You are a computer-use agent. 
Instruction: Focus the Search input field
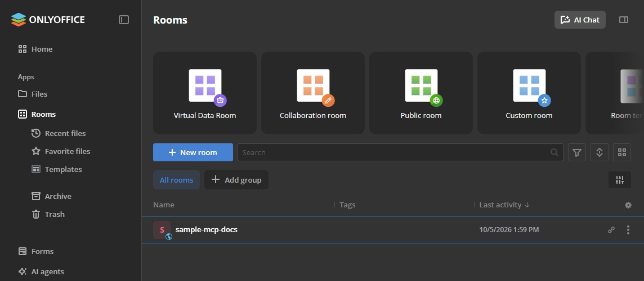tap(400, 152)
